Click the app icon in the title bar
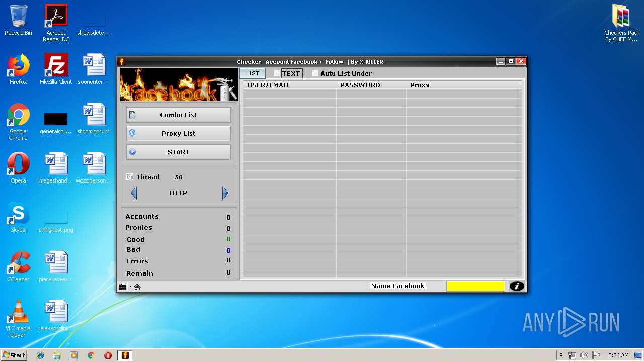 (121, 62)
